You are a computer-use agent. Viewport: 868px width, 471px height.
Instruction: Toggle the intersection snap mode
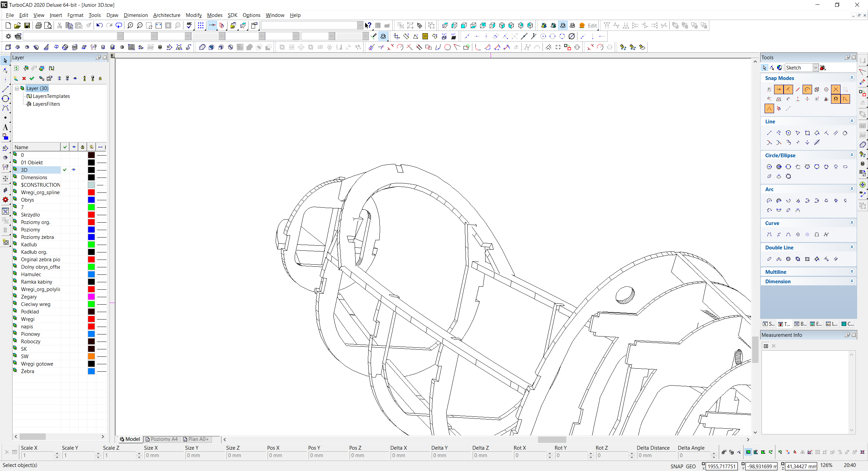836,89
